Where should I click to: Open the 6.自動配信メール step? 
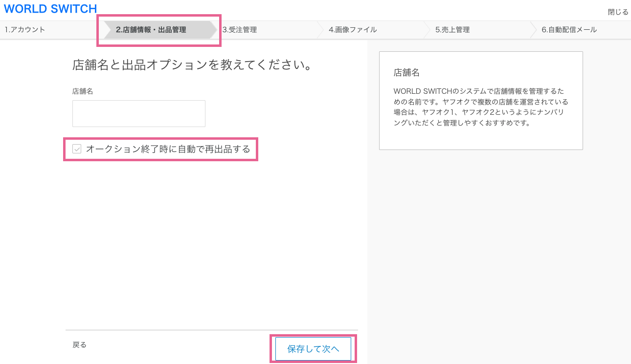pyautogui.click(x=569, y=30)
